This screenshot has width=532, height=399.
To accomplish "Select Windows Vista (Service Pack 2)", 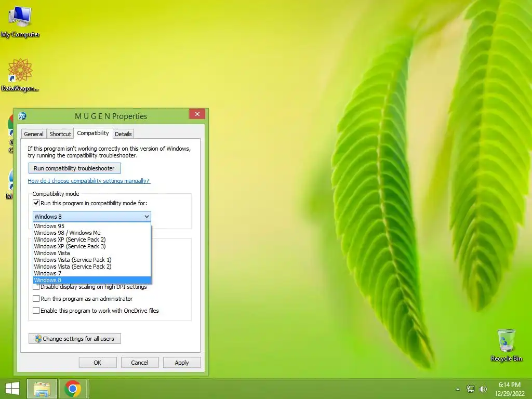I will click(92, 267).
